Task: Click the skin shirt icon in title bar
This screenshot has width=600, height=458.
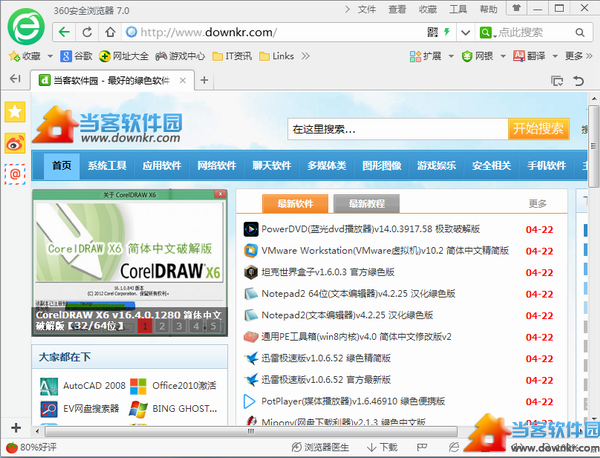Action: [517, 8]
